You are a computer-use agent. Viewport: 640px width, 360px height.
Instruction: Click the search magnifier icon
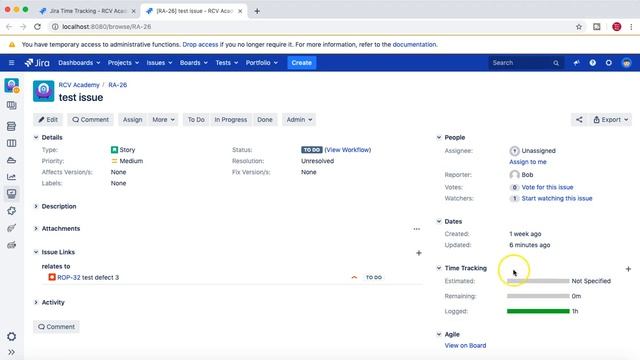tap(556, 63)
